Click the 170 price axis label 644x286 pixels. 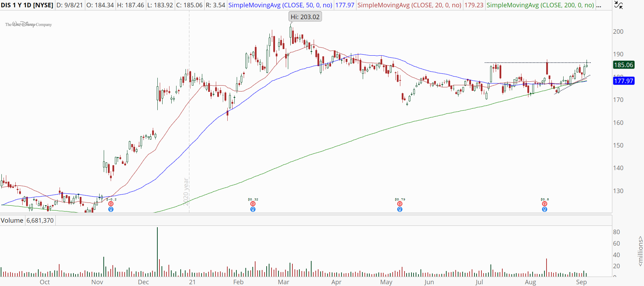pyautogui.click(x=618, y=100)
